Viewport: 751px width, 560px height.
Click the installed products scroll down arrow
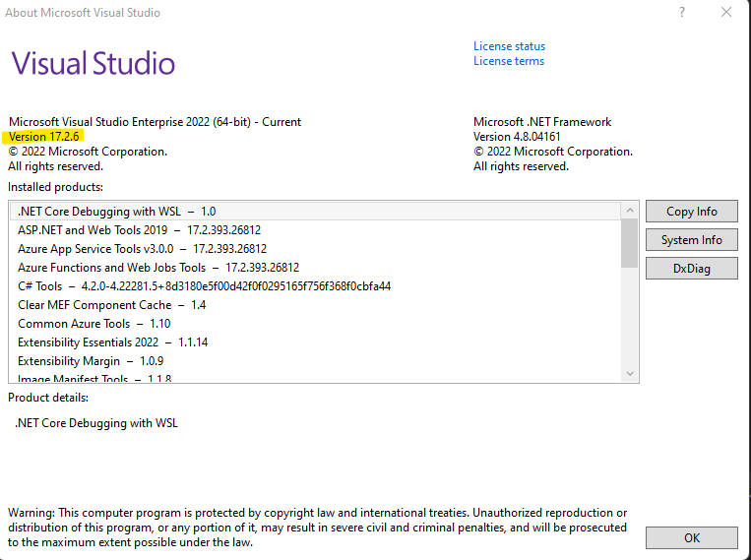tap(630, 374)
